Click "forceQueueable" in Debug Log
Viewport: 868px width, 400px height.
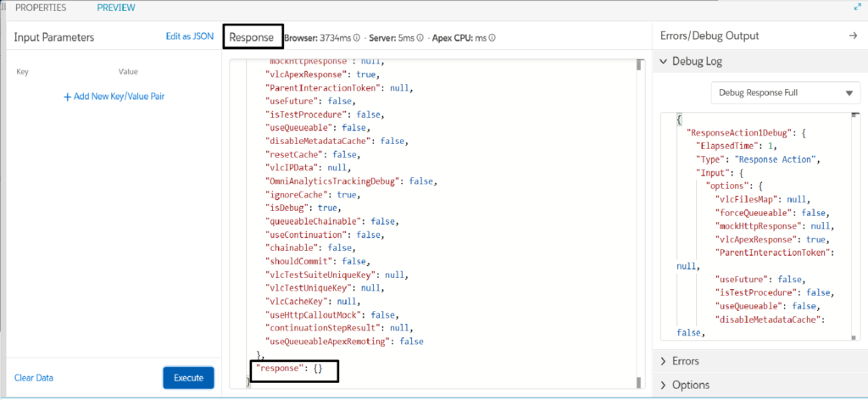click(754, 213)
